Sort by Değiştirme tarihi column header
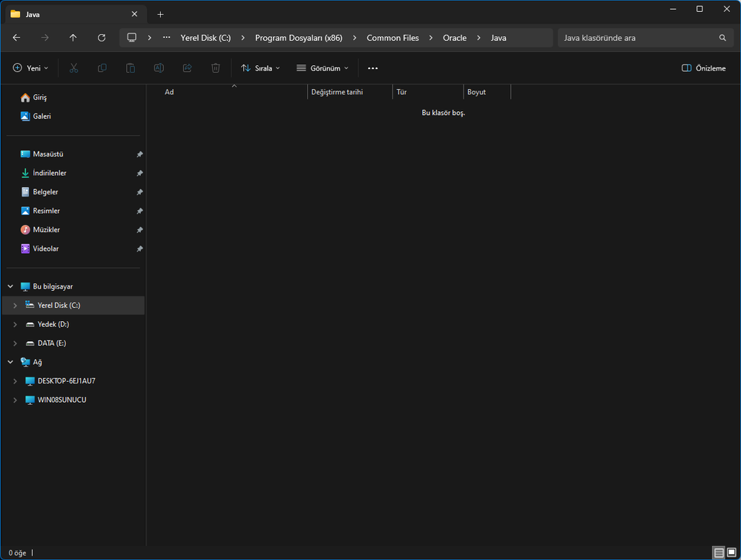Image resolution: width=741 pixels, height=560 pixels. click(x=337, y=92)
